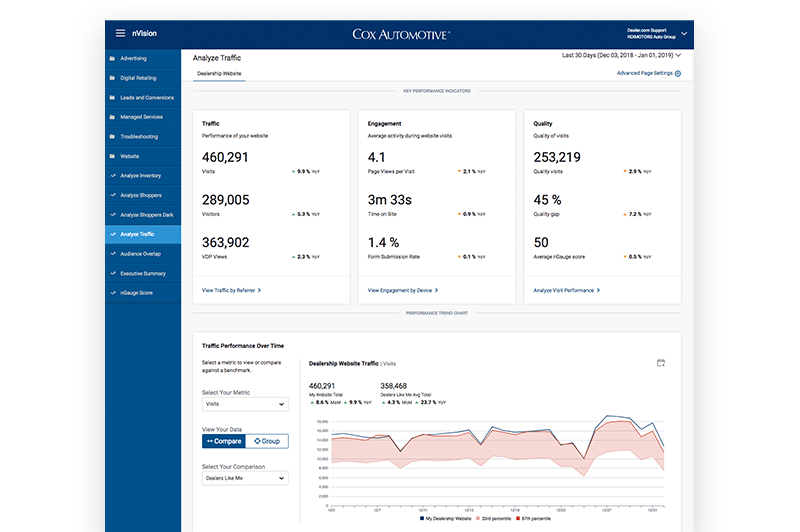Open View Engagement by Device link

tap(403, 290)
